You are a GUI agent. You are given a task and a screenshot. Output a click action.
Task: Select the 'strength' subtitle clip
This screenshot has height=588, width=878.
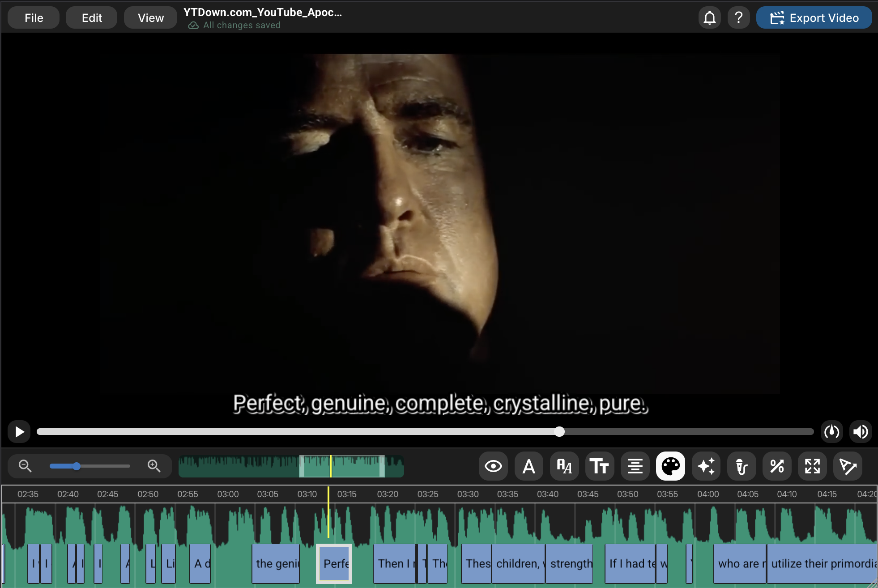569,564
